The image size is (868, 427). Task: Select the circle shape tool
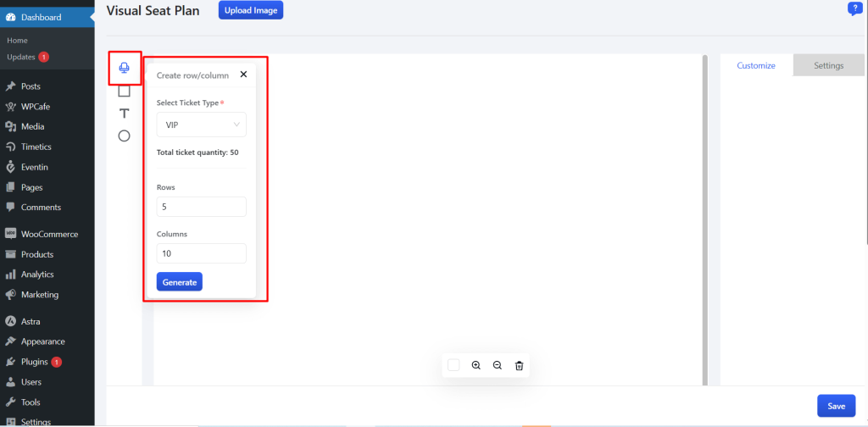124,136
